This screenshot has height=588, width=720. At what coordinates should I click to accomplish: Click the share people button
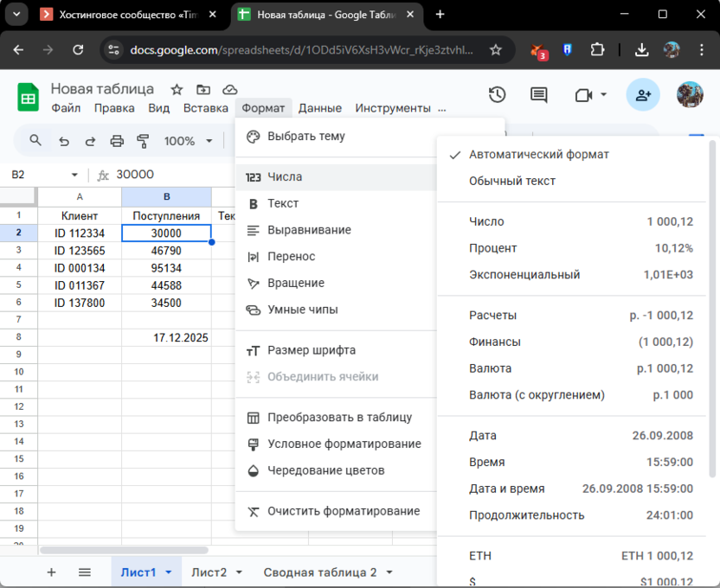[x=643, y=95]
